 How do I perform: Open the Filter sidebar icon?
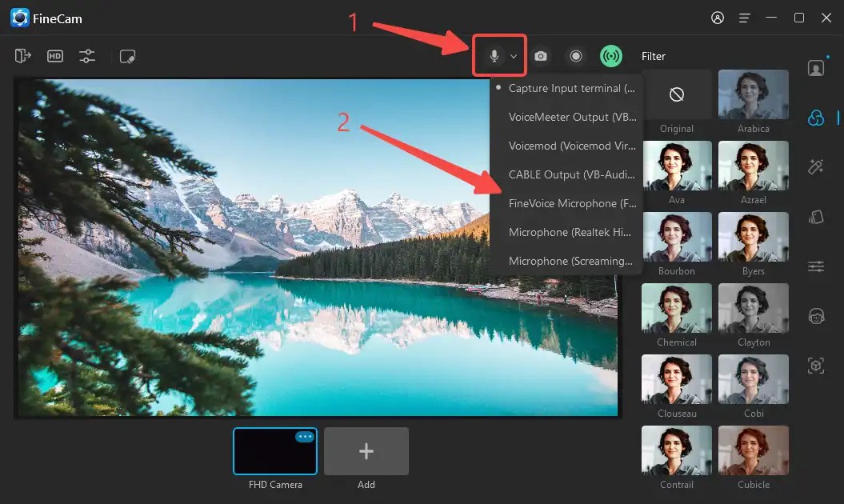point(816,118)
